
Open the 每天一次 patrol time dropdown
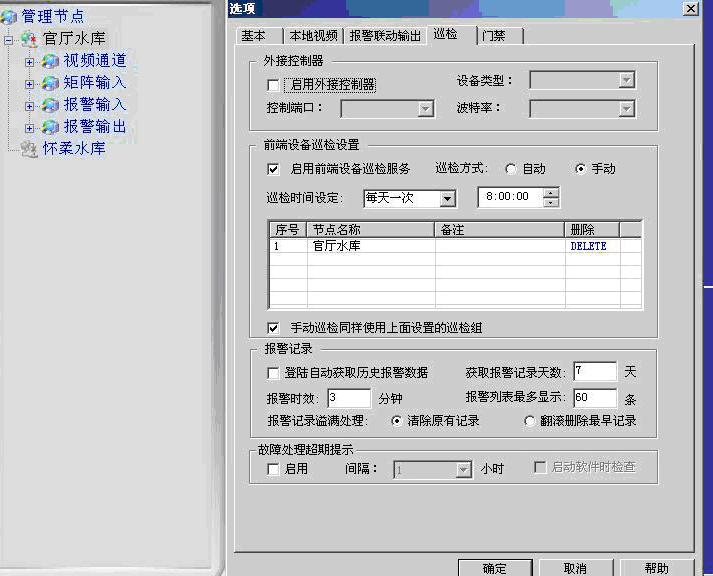[x=447, y=198]
